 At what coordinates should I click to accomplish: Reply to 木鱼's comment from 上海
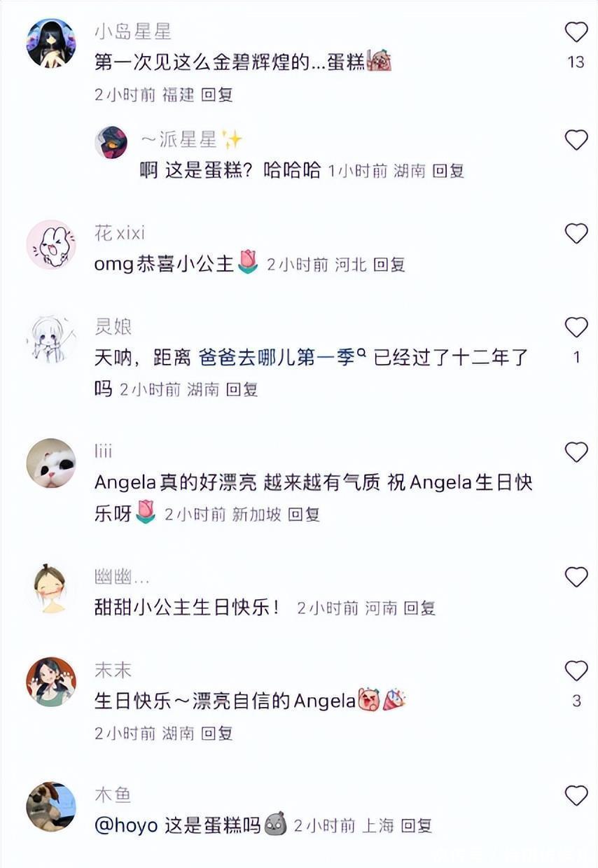pos(417,826)
